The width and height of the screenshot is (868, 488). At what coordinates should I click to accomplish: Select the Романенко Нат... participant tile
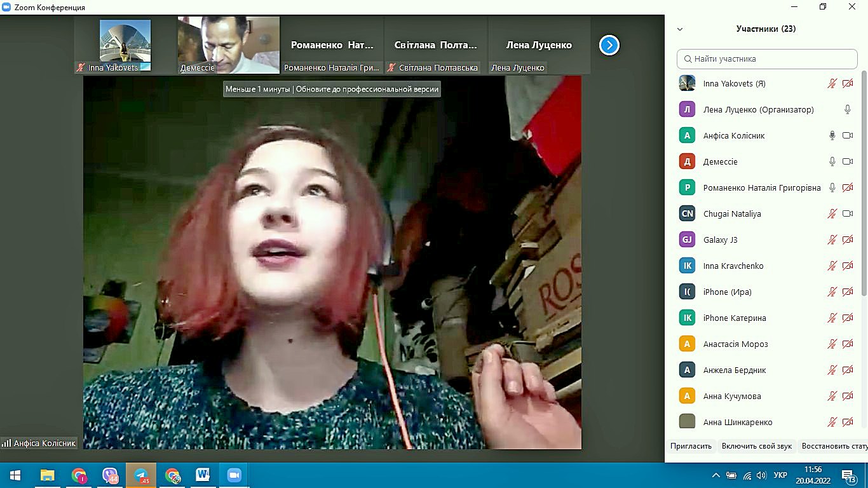332,45
